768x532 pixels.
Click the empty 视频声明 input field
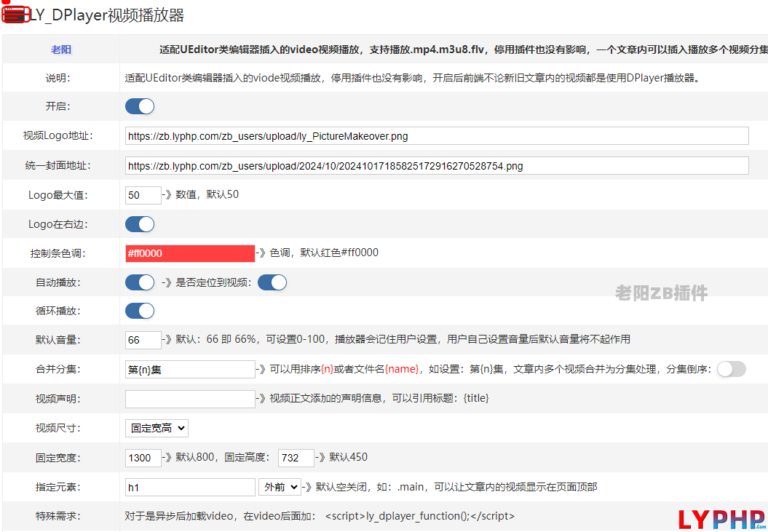[x=190, y=399]
